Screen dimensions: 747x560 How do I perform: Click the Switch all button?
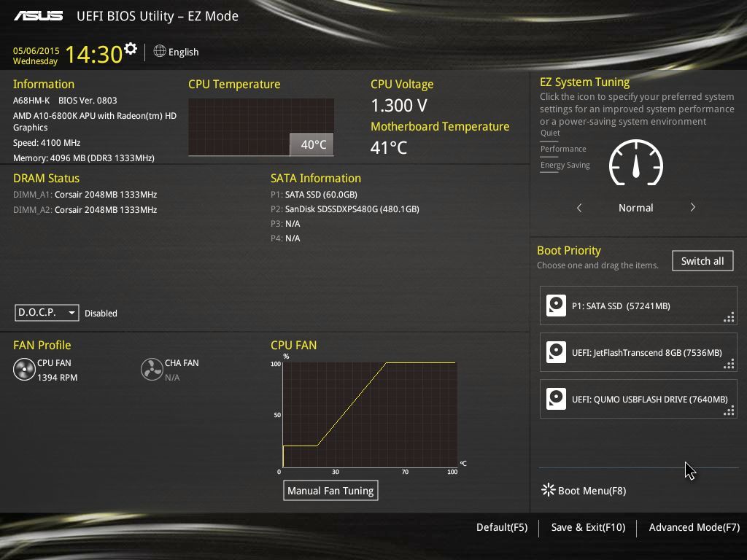click(703, 261)
